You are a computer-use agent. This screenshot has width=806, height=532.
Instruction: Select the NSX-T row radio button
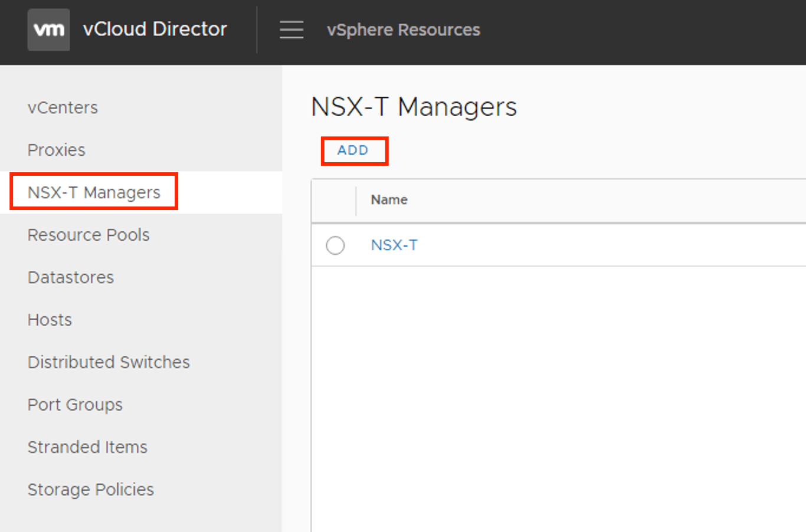335,245
